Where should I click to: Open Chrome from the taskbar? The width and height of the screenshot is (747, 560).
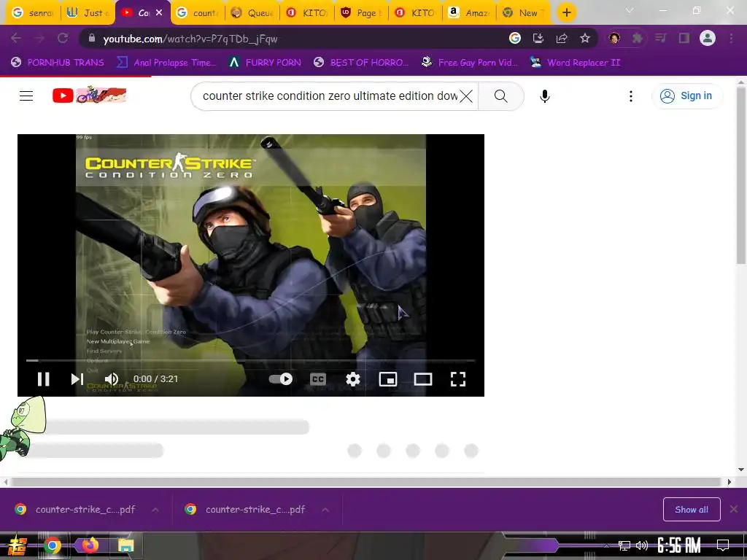[52, 545]
